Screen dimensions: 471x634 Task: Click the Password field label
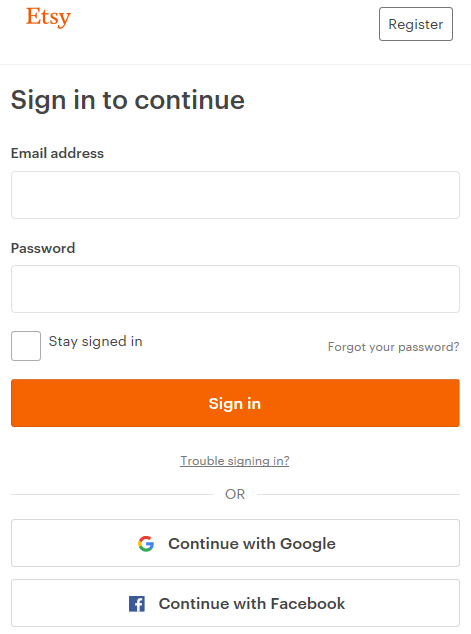pyautogui.click(x=43, y=248)
